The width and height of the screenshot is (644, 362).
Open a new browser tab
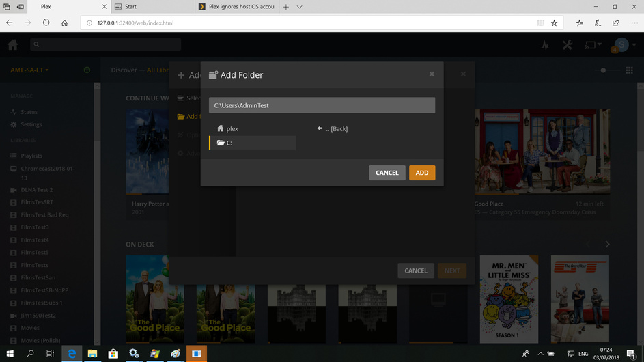[286, 7]
